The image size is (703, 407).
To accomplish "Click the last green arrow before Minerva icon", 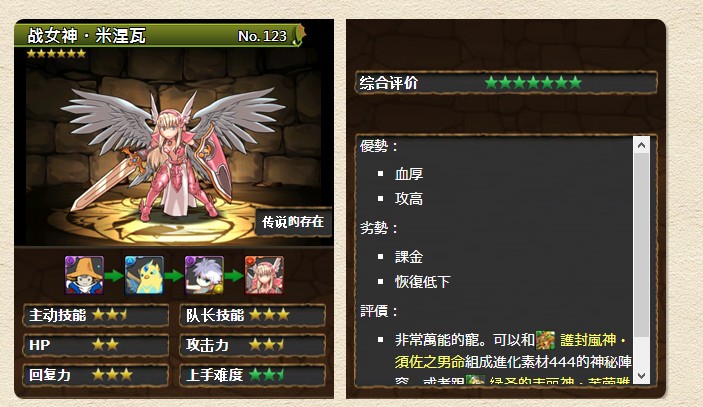I will [234, 276].
